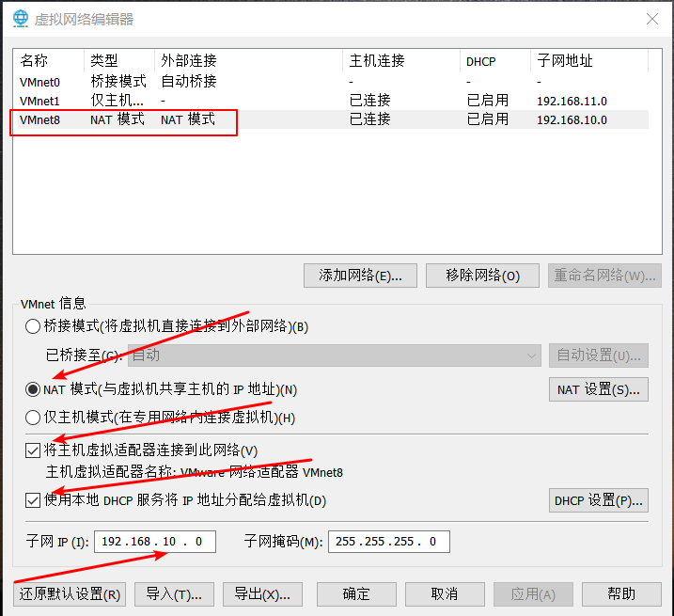The width and height of the screenshot is (674, 616).
Task: Confirm with the 确定 button
Action: pyautogui.click(x=356, y=594)
